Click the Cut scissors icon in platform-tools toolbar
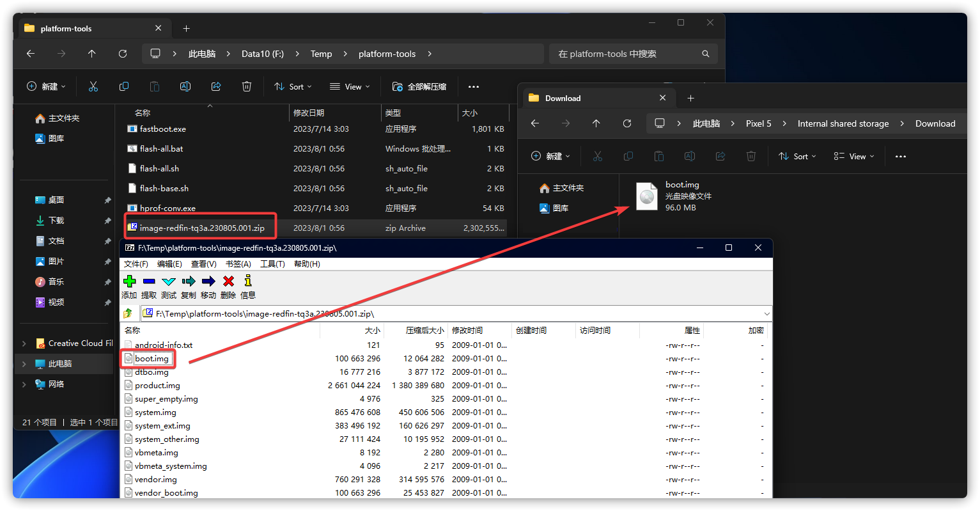 tap(93, 87)
